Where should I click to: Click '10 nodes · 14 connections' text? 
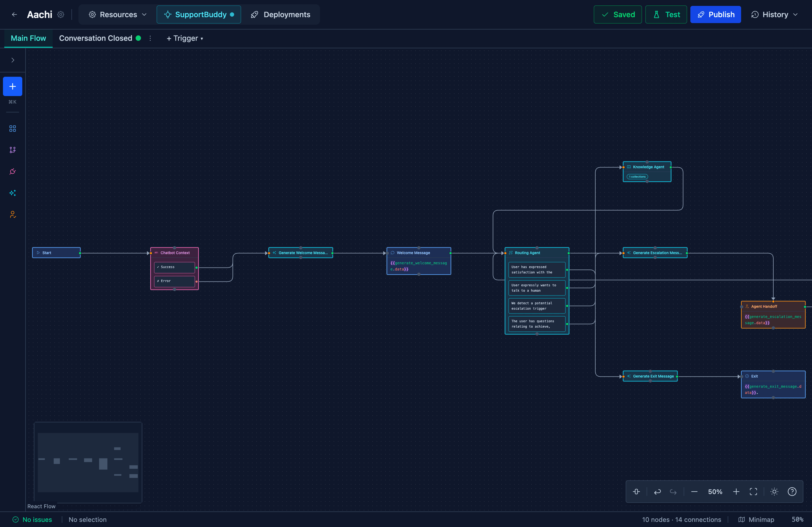tap(681, 519)
